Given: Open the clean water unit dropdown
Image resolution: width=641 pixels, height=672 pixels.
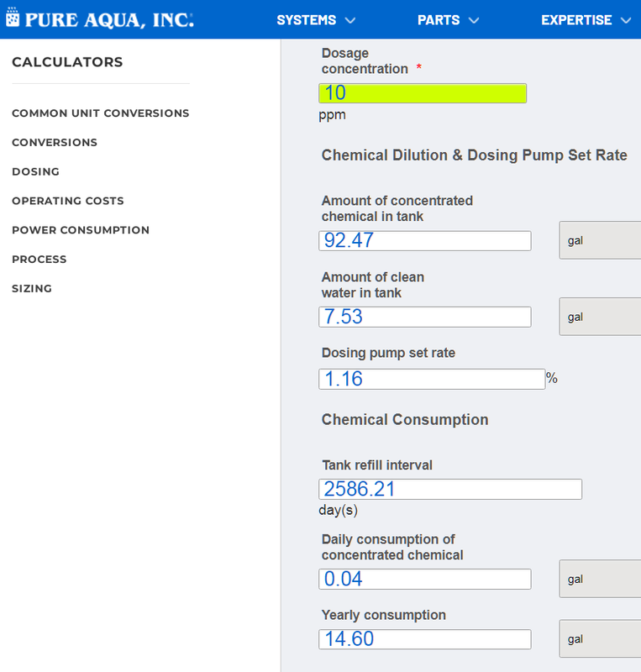Looking at the screenshot, I should pyautogui.click(x=600, y=317).
